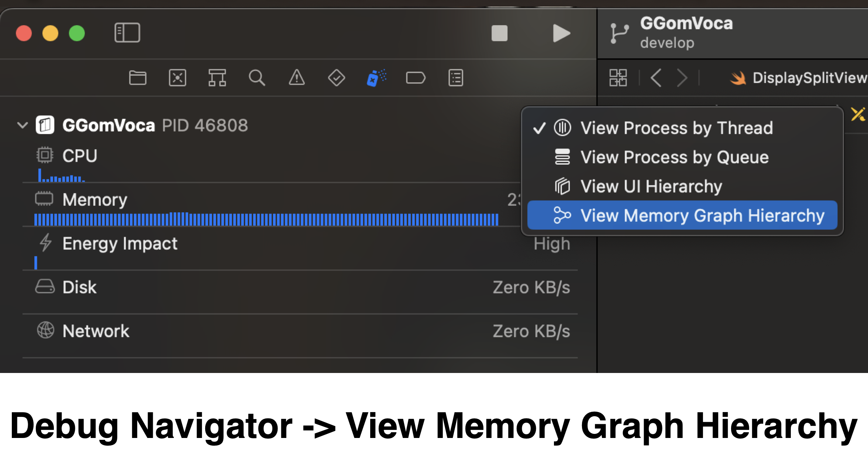Open the related items grid menu
The width and height of the screenshot is (868, 452).
click(618, 78)
